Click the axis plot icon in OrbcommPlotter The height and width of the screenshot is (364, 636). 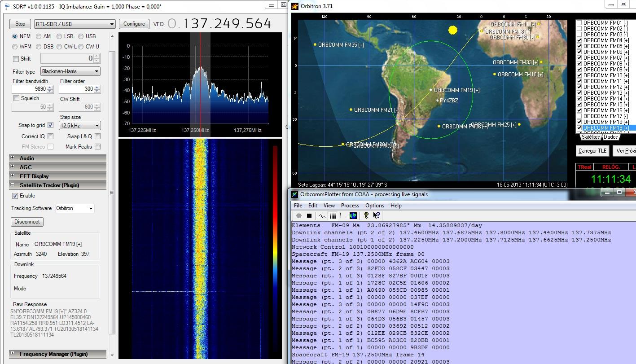(343, 216)
